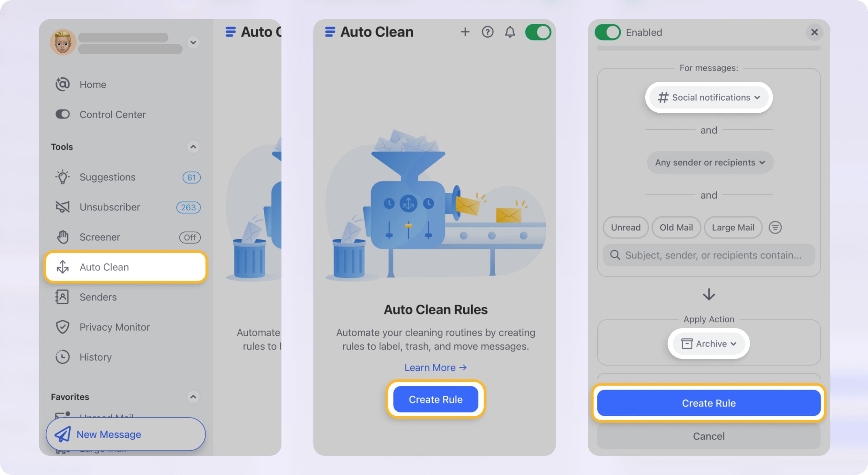Open the Archive action dropdown
Image resolution: width=868 pixels, height=475 pixels.
click(x=709, y=343)
